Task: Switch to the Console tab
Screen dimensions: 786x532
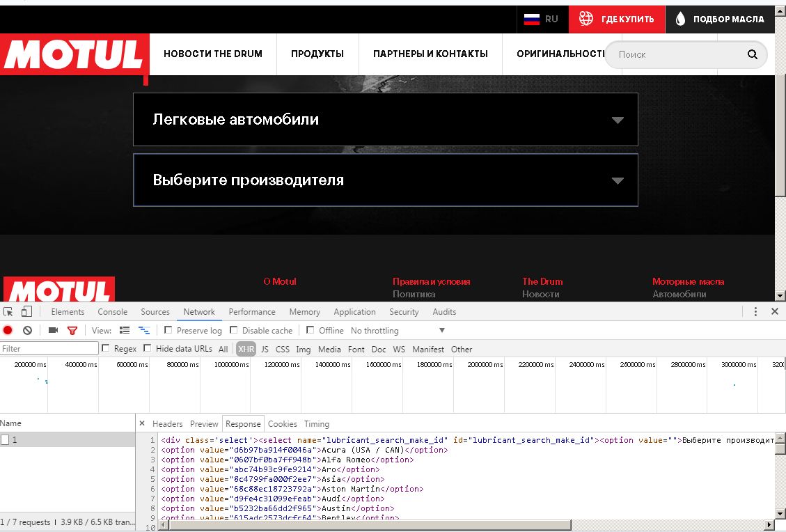Action: tap(112, 312)
